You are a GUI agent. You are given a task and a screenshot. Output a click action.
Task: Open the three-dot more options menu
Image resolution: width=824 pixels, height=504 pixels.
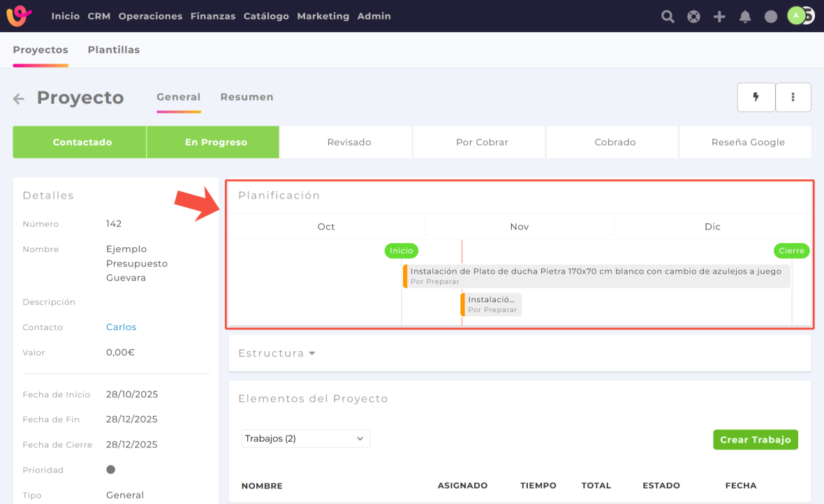(793, 98)
